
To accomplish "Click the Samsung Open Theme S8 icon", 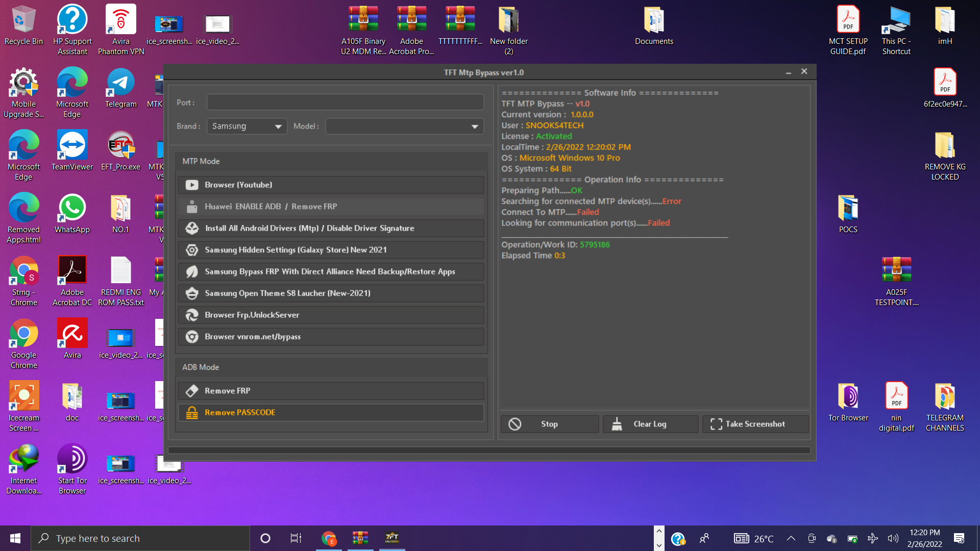I will pos(192,293).
